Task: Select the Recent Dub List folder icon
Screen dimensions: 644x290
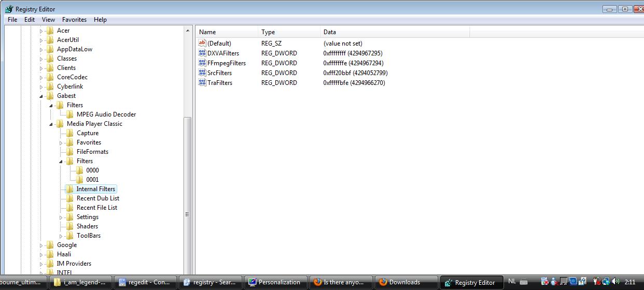Action: pos(69,198)
